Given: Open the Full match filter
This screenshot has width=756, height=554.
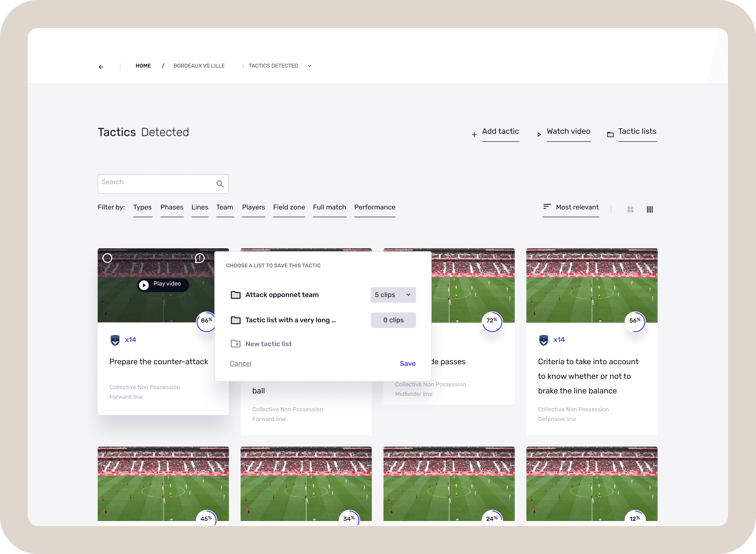Looking at the screenshot, I should pos(330,207).
